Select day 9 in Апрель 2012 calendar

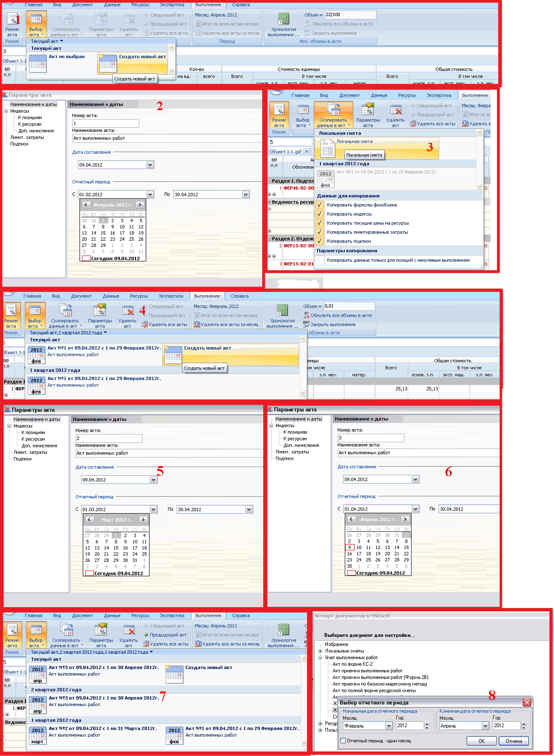point(349,547)
